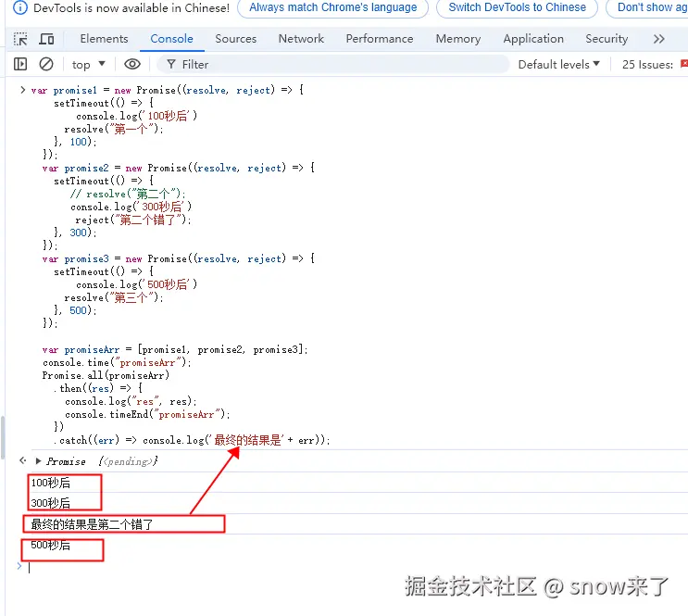Screen dimensions: 688x616
Task: Click the 'var promise1' code line
Action: [168, 90]
